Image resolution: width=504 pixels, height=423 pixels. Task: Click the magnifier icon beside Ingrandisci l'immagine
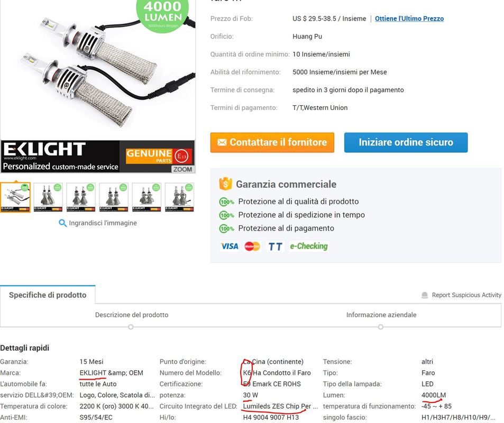click(x=63, y=223)
